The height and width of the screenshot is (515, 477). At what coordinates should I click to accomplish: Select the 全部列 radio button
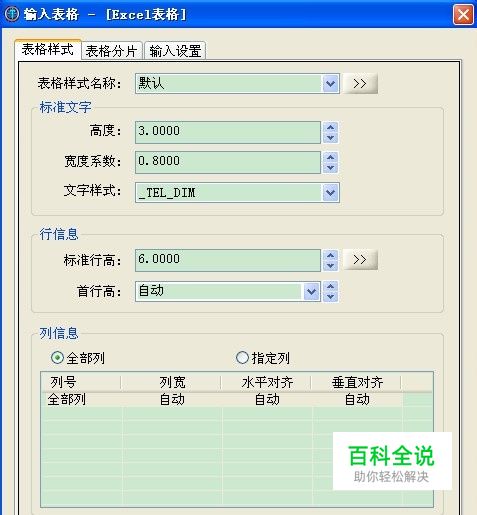coord(57,358)
